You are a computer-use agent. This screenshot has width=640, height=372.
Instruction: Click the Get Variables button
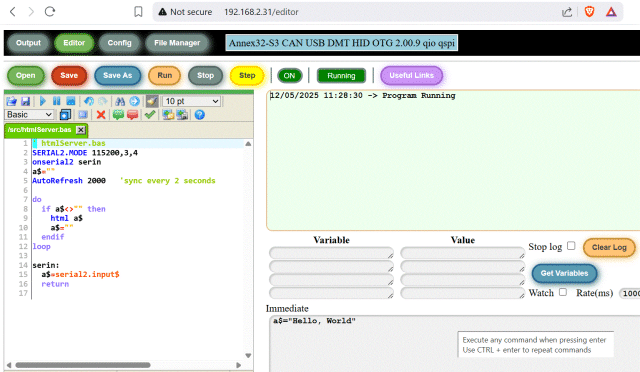click(x=564, y=273)
